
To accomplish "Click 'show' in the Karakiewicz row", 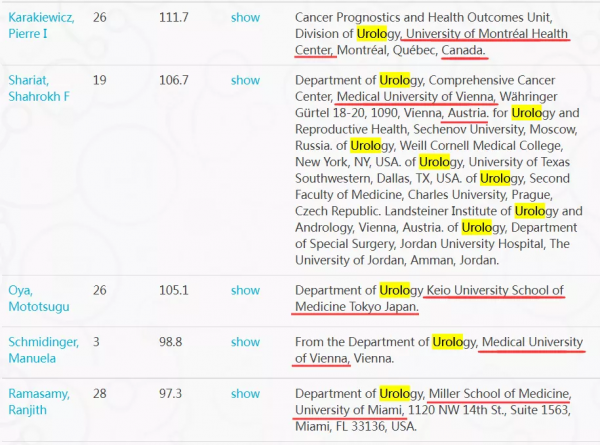I will (x=245, y=17).
